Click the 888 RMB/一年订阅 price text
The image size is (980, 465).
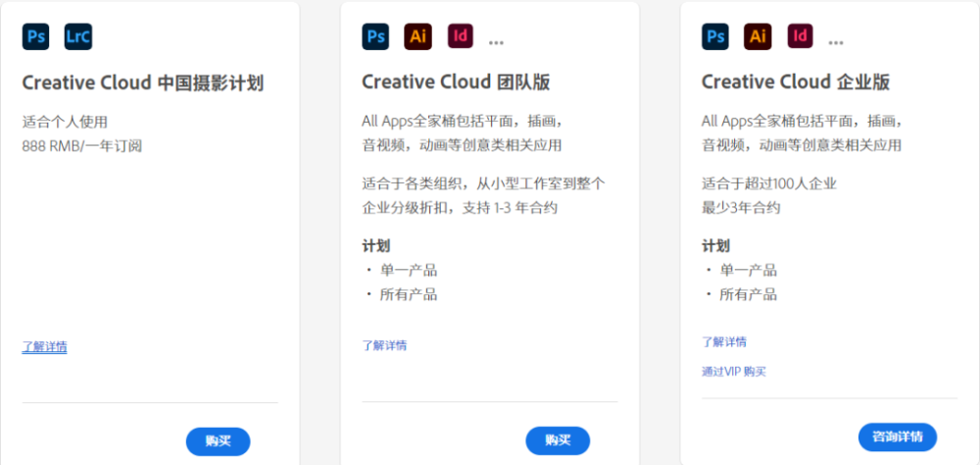82,146
